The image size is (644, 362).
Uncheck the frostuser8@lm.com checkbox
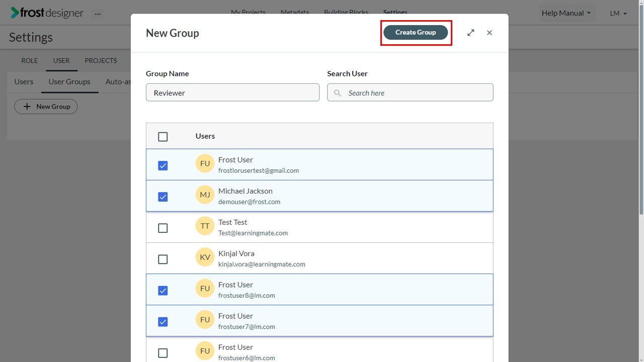(x=163, y=290)
